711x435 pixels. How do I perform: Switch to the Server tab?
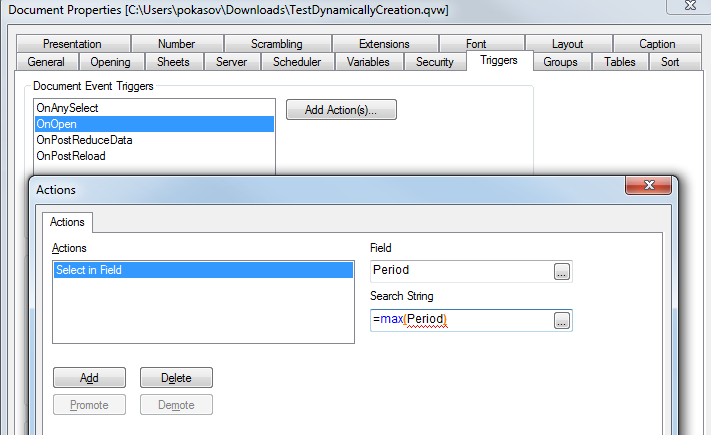232,62
